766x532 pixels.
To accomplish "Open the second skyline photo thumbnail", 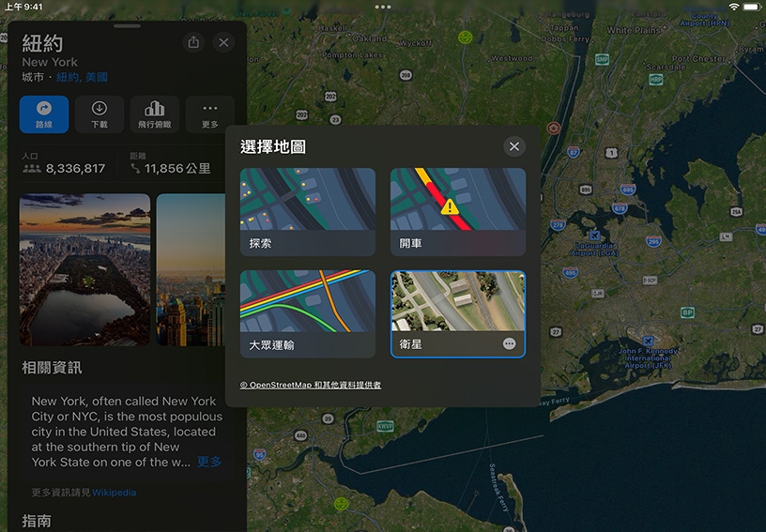I will coord(191,269).
